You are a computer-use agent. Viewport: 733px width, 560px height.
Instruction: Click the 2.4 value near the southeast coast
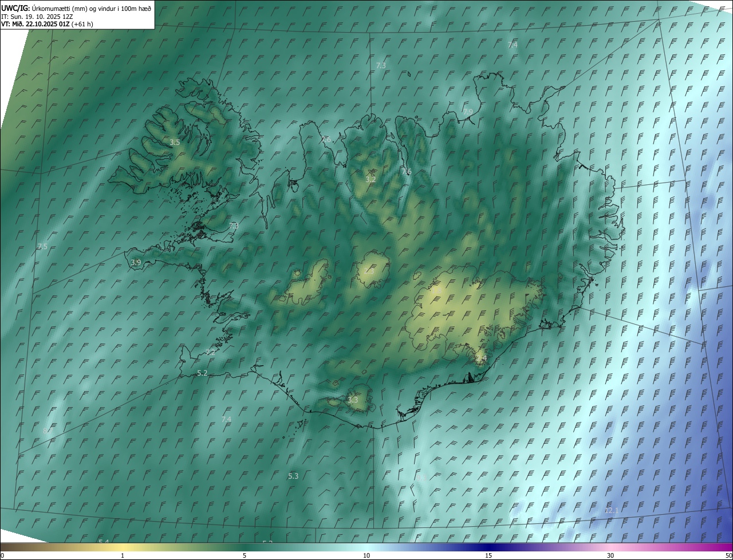[481, 358]
